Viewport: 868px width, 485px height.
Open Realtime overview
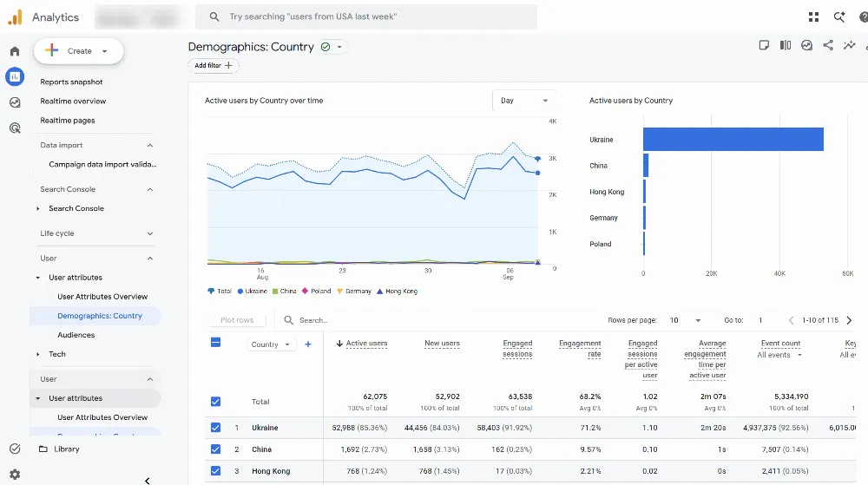click(73, 102)
